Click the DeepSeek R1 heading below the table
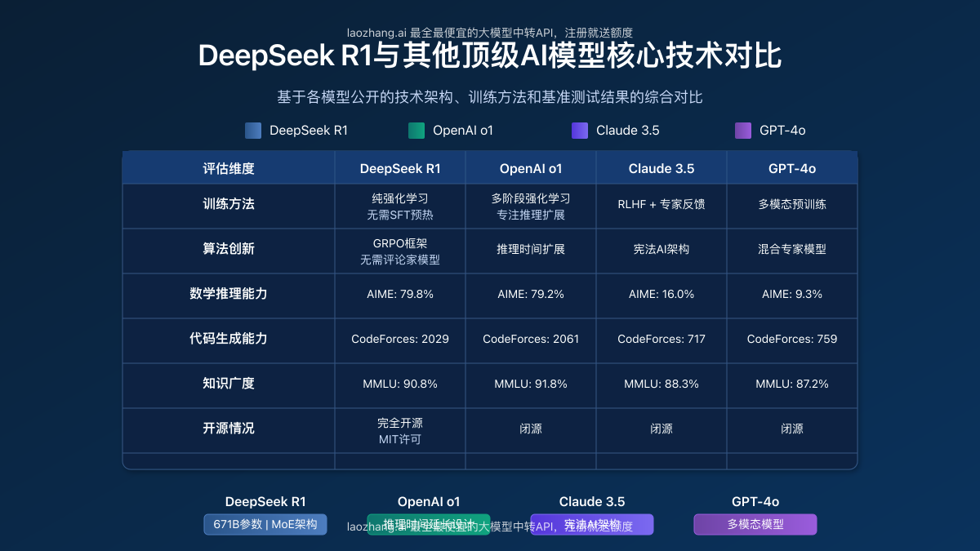This screenshot has width=980, height=551. coord(265,502)
